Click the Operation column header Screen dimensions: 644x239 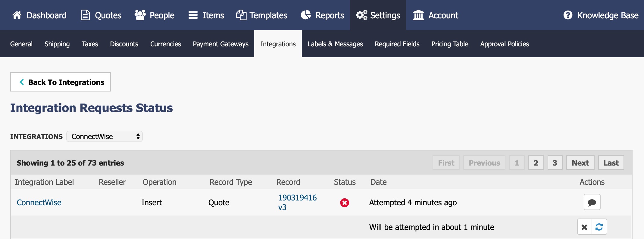160,182
